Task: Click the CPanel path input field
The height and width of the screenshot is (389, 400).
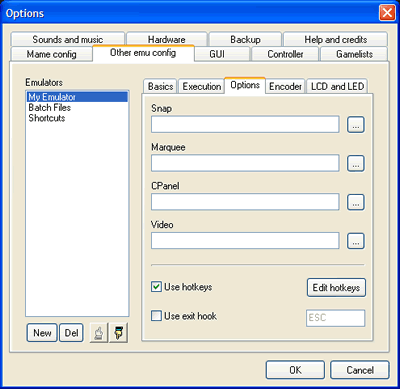Action: (x=245, y=202)
